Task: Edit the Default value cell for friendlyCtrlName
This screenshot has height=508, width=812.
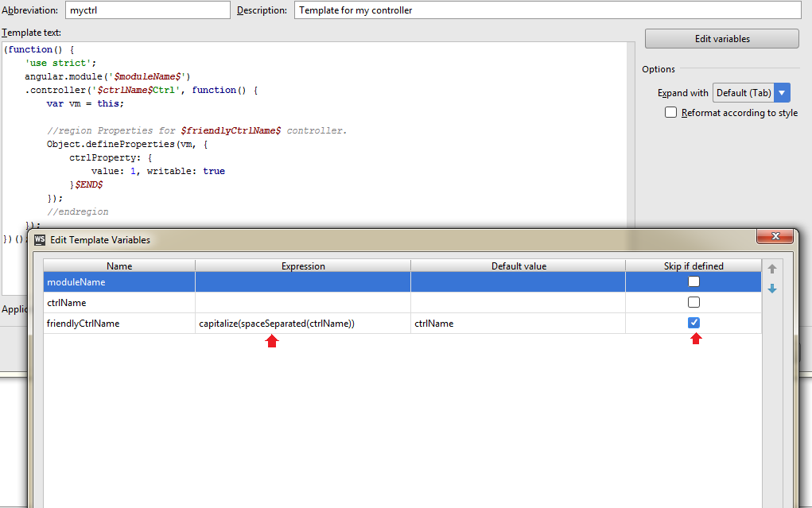Action: coord(517,323)
